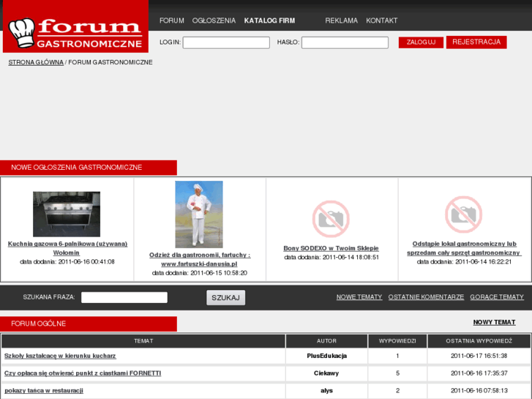
Task: Click no-photo icon above Bony SODEXO listing
Action: 331,219
